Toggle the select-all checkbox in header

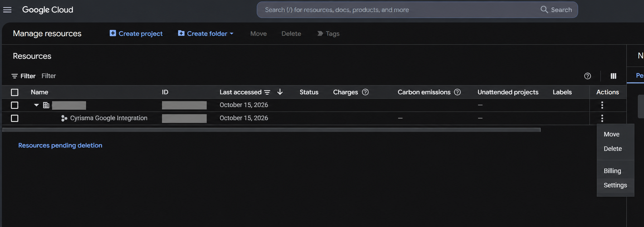(x=15, y=92)
